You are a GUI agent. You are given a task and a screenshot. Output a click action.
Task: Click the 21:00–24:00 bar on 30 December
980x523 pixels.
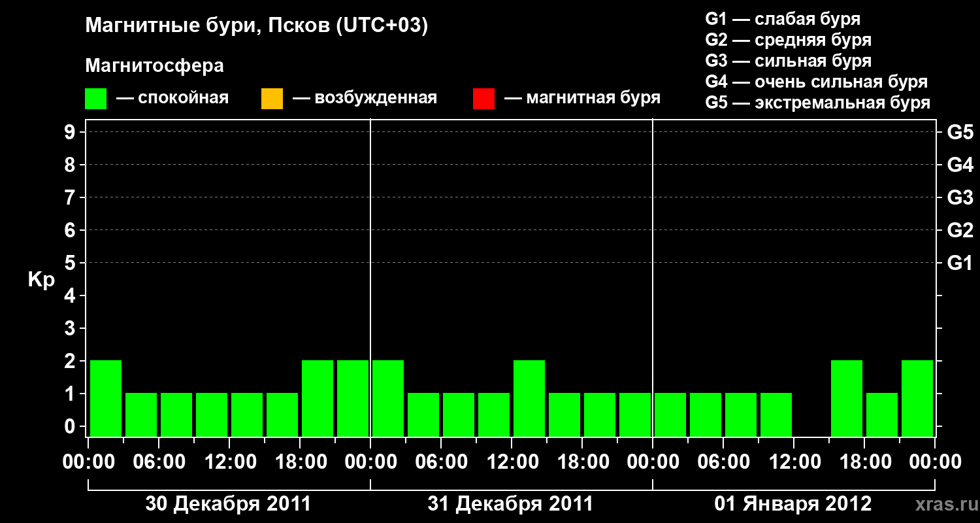click(x=353, y=398)
